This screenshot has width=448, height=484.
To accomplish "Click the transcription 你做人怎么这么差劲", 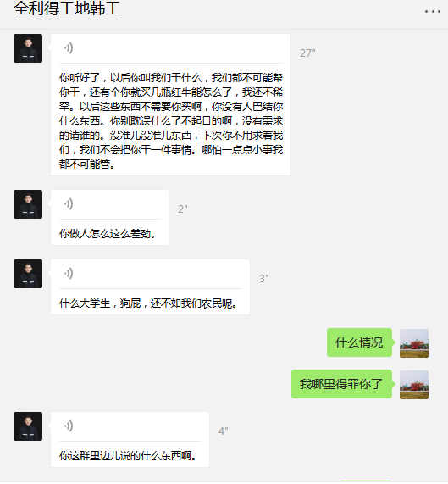I will tap(108, 234).
